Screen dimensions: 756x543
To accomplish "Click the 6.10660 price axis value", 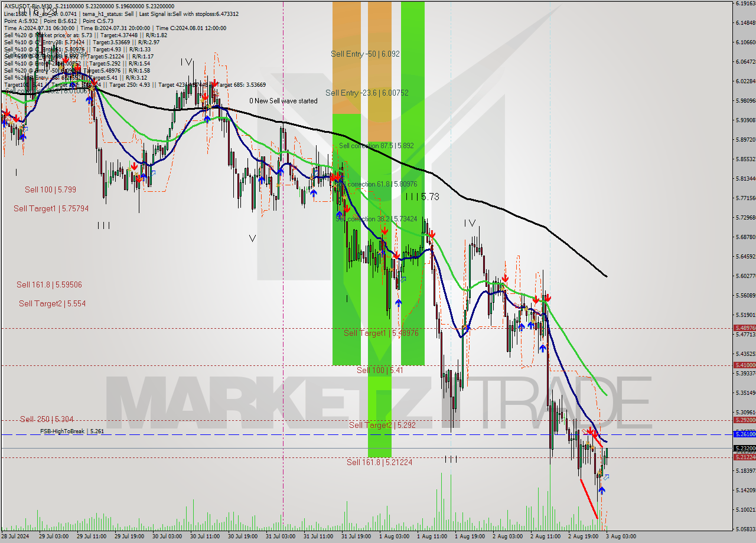I will [746, 42].
